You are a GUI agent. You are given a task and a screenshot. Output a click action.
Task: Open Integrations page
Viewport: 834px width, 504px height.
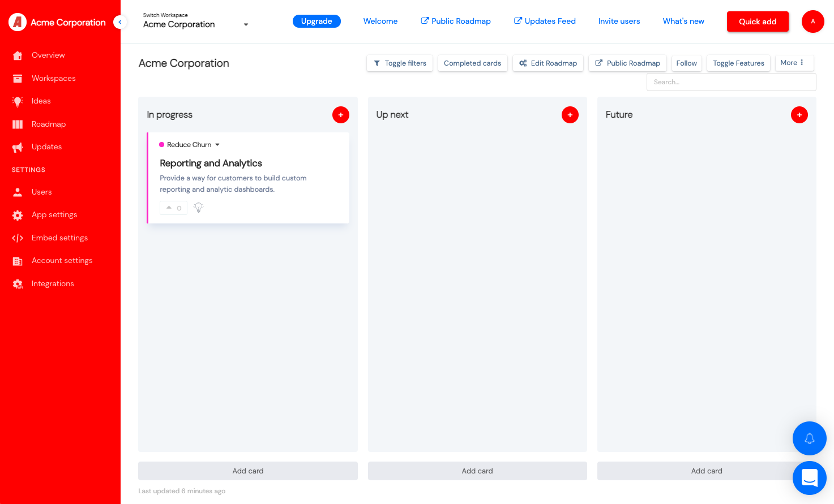pyautogui.click(x=53, y=283)
